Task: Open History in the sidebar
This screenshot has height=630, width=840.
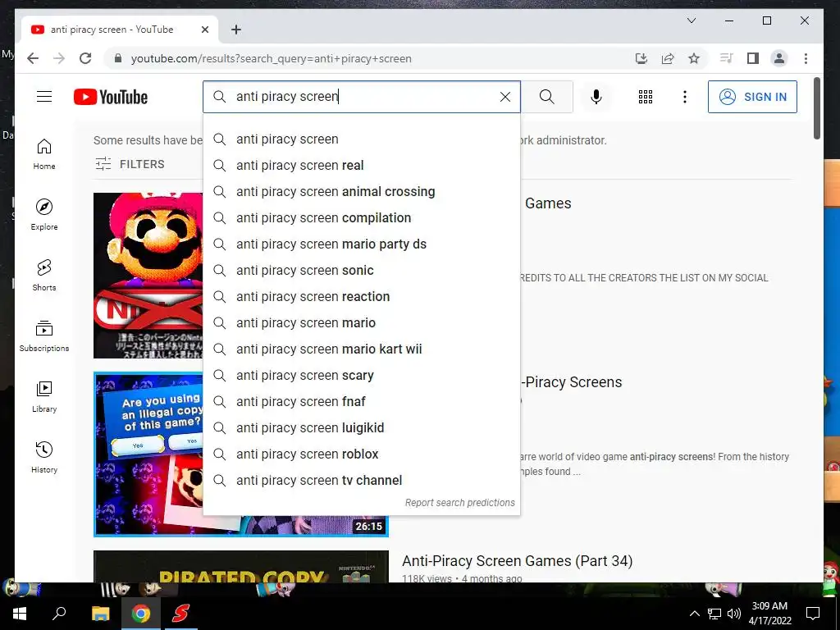Action: 44,457
